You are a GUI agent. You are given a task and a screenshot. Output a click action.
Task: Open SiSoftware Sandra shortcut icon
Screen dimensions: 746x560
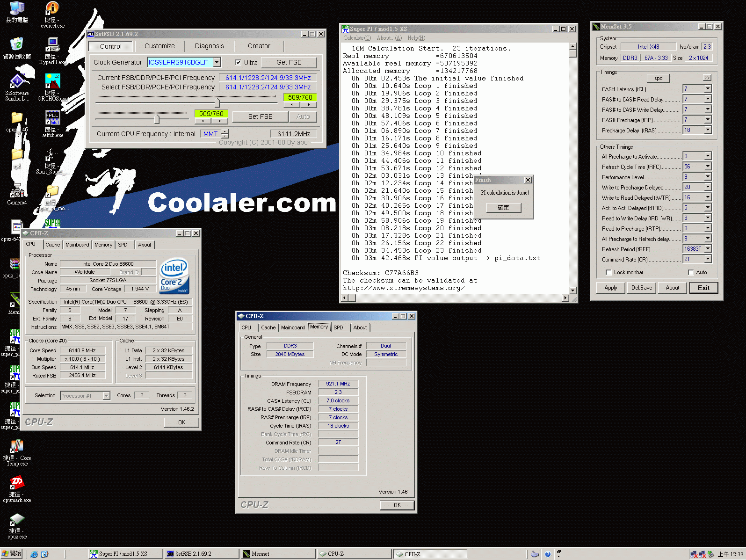pos(17,81)
